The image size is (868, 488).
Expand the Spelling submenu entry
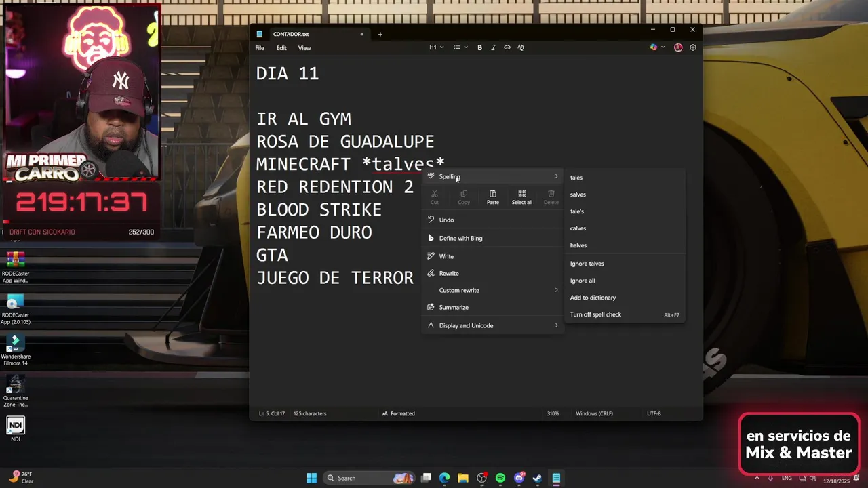493,177
